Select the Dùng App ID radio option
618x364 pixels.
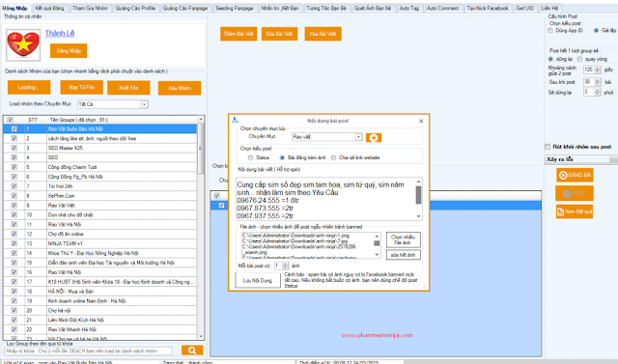click(550, 30)
